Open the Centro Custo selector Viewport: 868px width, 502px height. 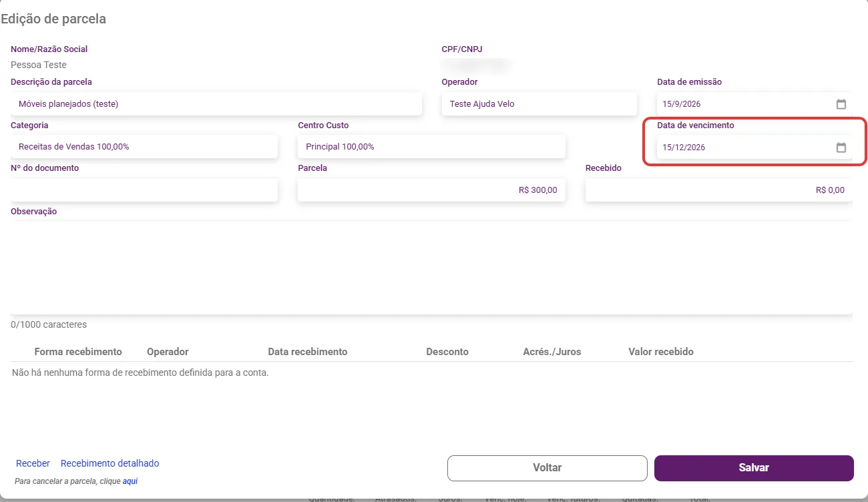(431, 146)
